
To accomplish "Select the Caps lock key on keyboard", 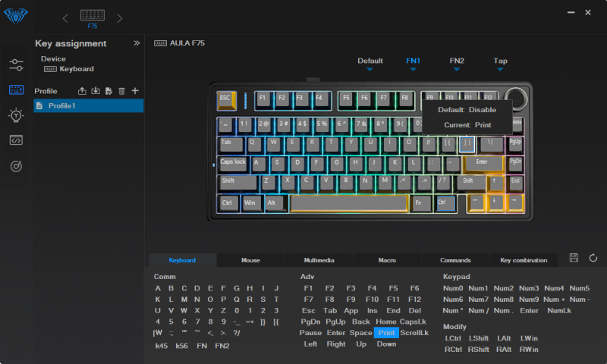I will (233, 164).
